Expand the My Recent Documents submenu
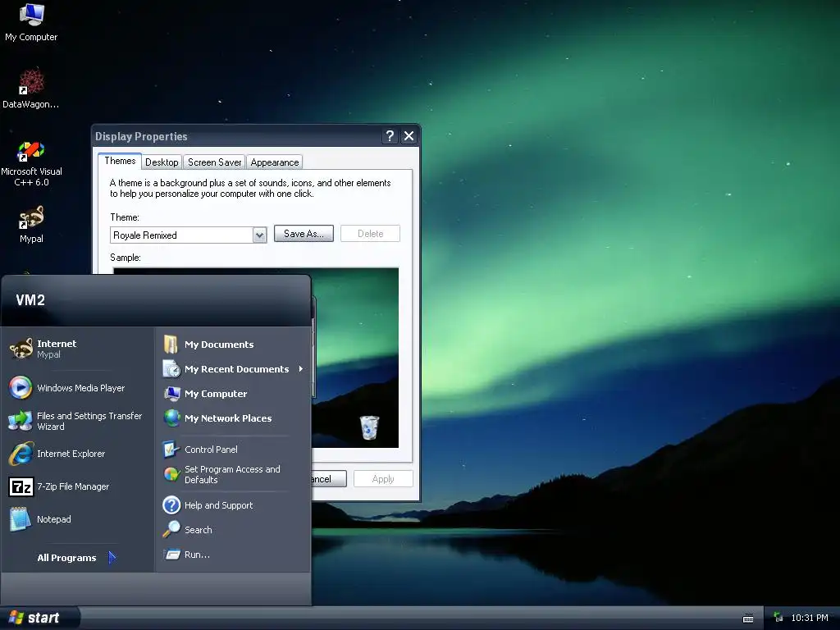The width and height of the screenshot is (840, 630). pos(301,369)
